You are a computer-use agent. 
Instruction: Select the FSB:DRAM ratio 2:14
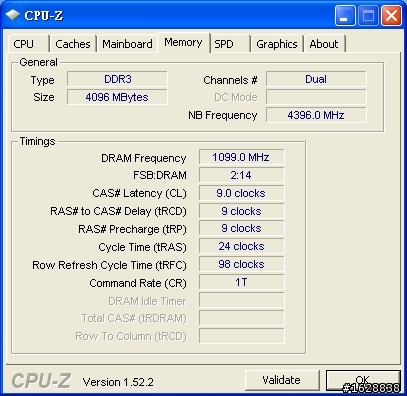click(241, 175)
